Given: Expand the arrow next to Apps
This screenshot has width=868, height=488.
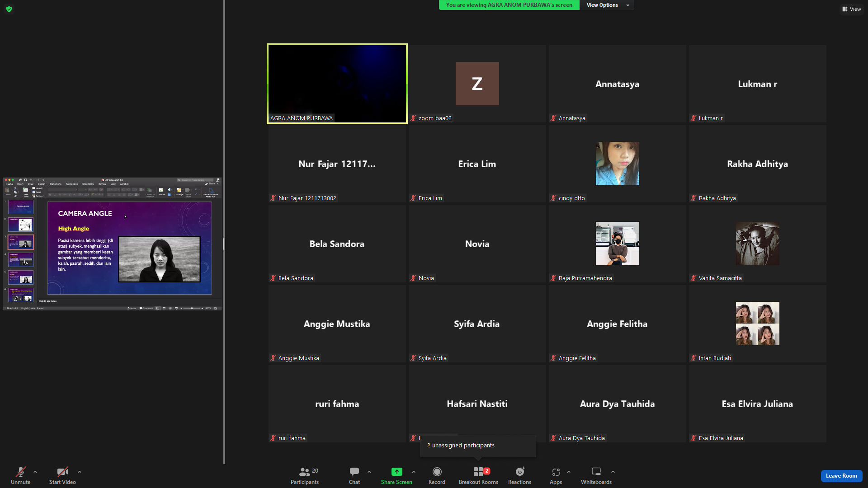Looking at the screenshot, I should pos(569,472).
